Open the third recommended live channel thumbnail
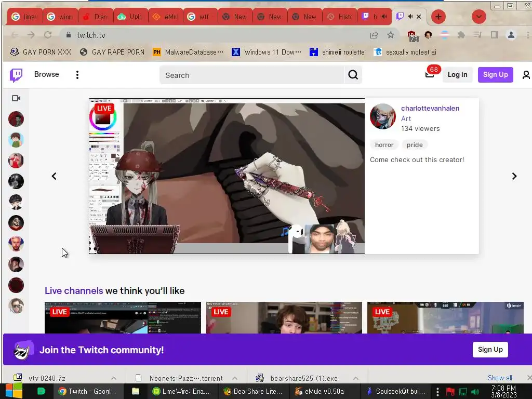532x399 pixels. 445,317
